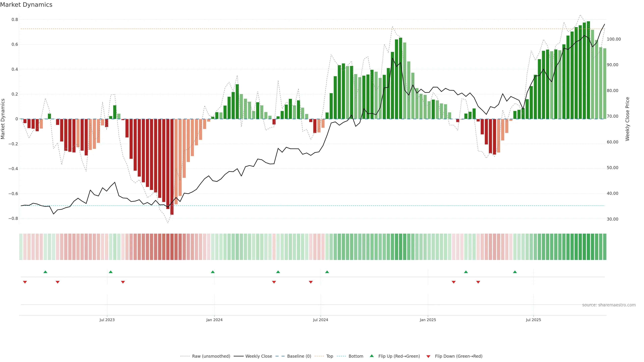Toggle the Weekly Close legend entry
The image size is (644, 362).
coord(258,356)
